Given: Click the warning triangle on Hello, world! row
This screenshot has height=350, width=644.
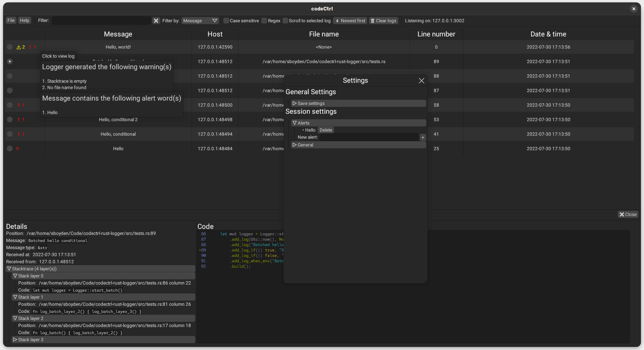Looking at the screenshot, I should click(x=19, y=47).
